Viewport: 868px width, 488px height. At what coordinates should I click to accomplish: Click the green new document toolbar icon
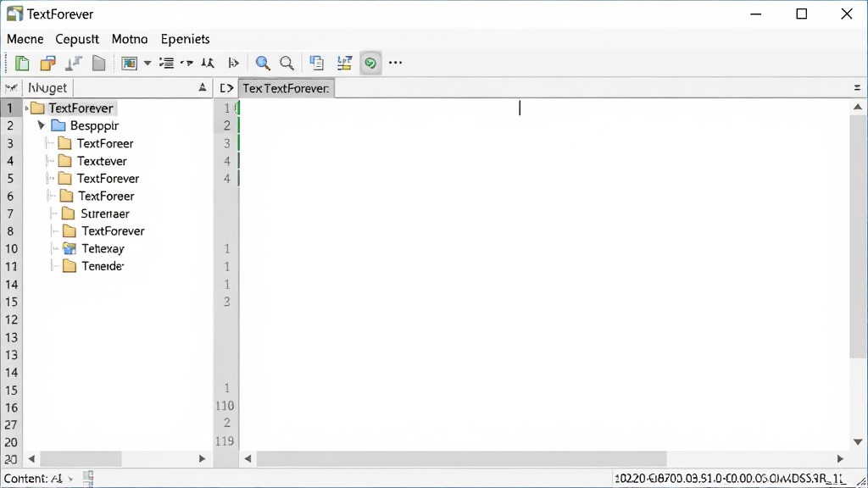(x=22, y=63)
